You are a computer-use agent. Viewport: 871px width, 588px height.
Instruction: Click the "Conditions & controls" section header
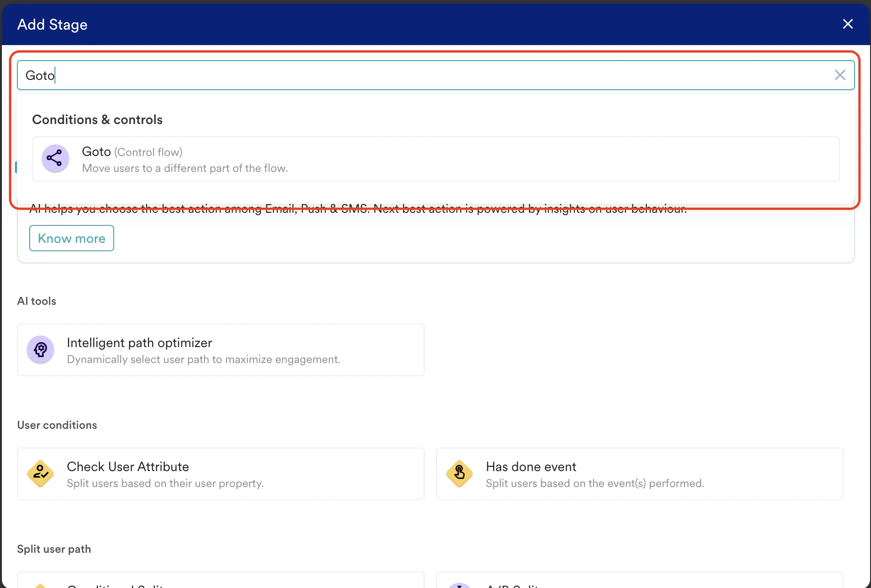click(97, 119)
